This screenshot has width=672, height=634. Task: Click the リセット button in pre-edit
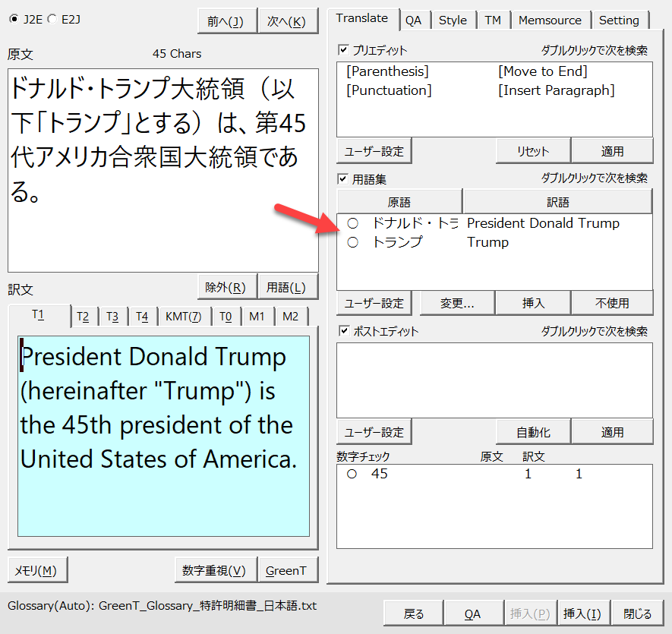pos(533,151)
